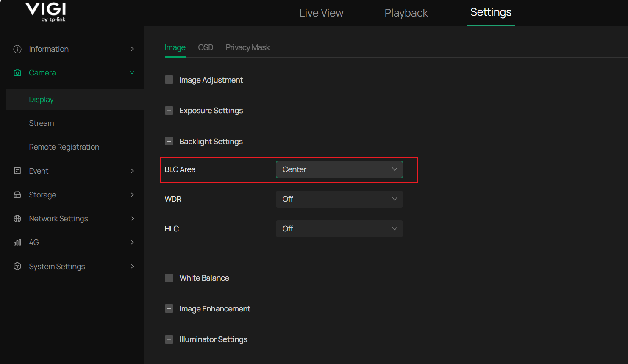Expand Network Settings menu chevron
The height and width of the screenshot is (364, 628).
(132, 219)
